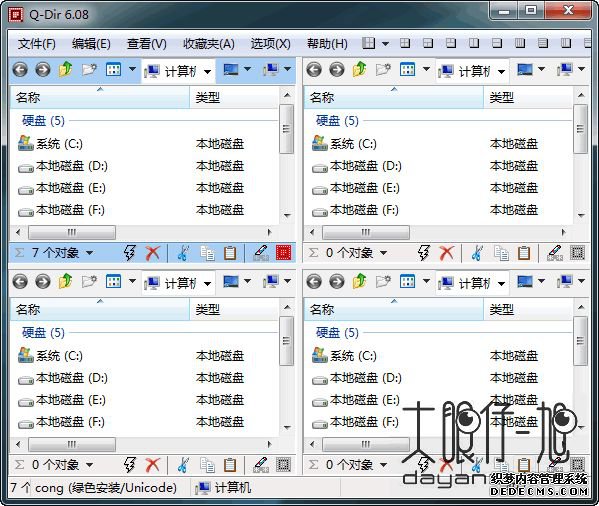This screenshot has width=599, height=506.
Task: Open the 编辑(E) menu
Action: click(91, 44)
